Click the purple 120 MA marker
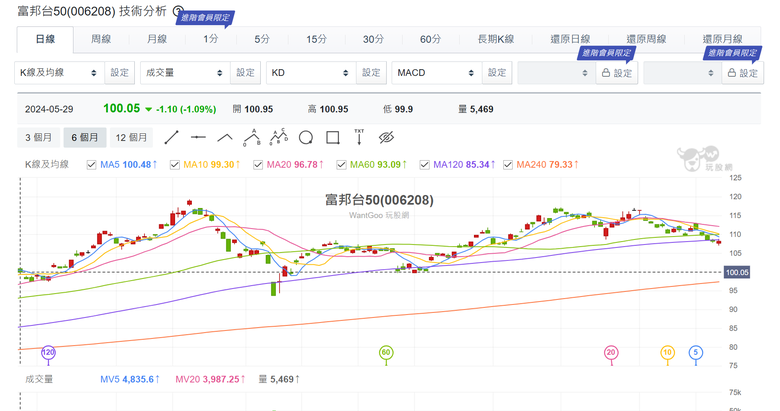The width and height of the screenshot is (780, 411). point(48,353)
